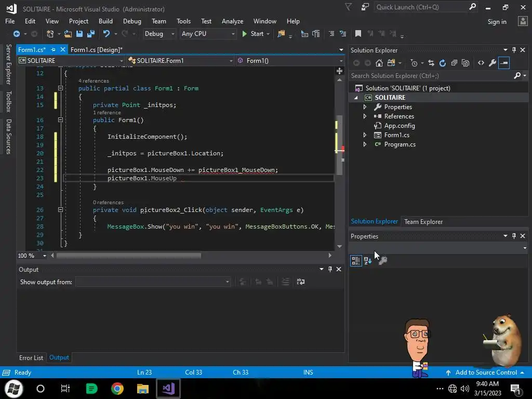Sync with Active Document in Solution Explorer
Screen dimensions: 532x399
tap(431, 63)
